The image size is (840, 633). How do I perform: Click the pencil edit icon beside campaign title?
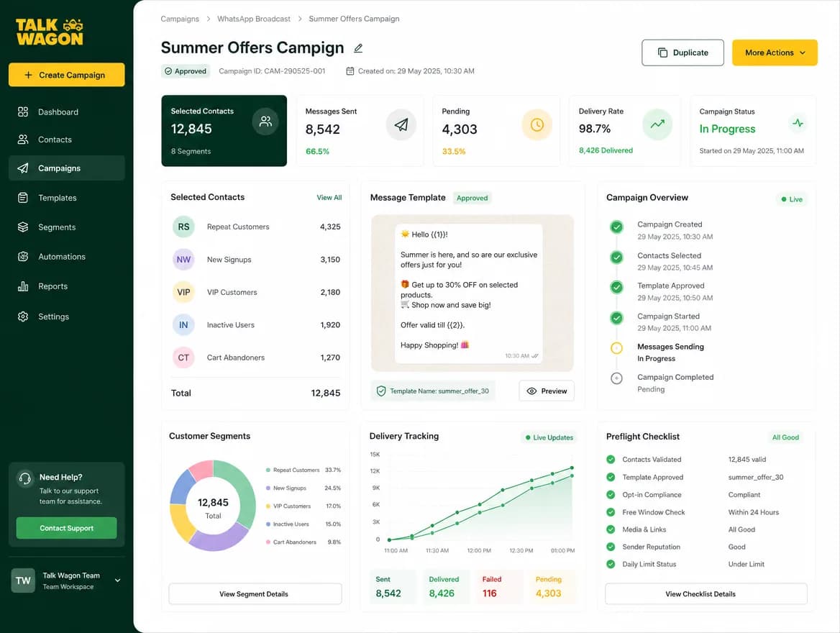pyautogui.click(x=358, y=48)
